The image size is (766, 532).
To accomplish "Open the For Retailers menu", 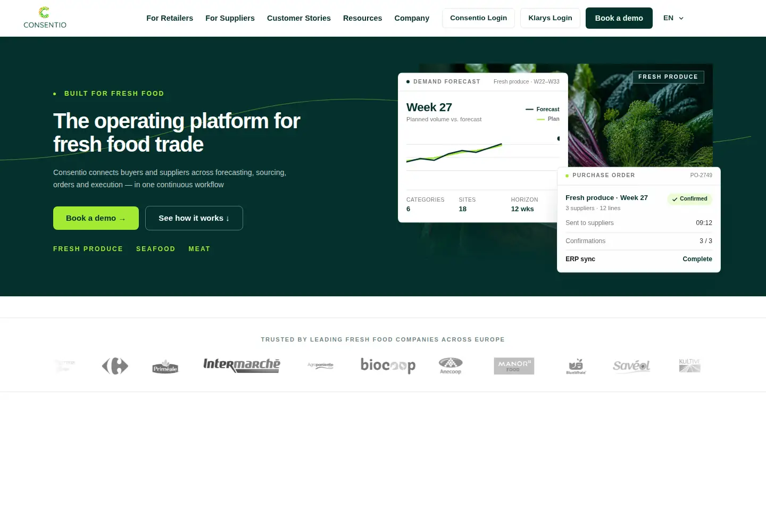I will 170,18.
